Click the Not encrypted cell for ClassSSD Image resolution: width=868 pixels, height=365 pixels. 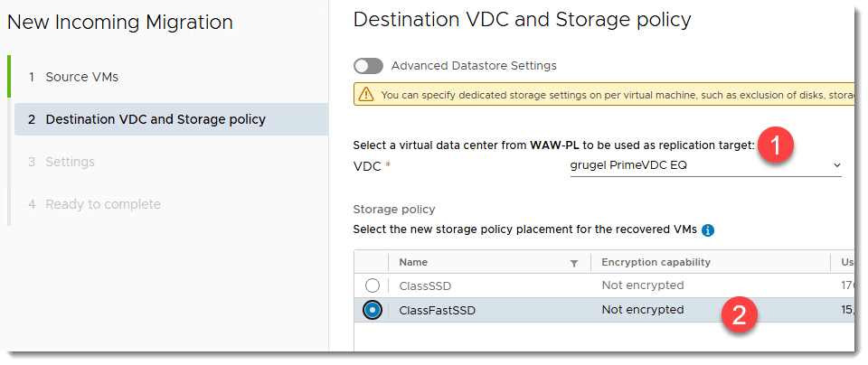click(642, 285)
